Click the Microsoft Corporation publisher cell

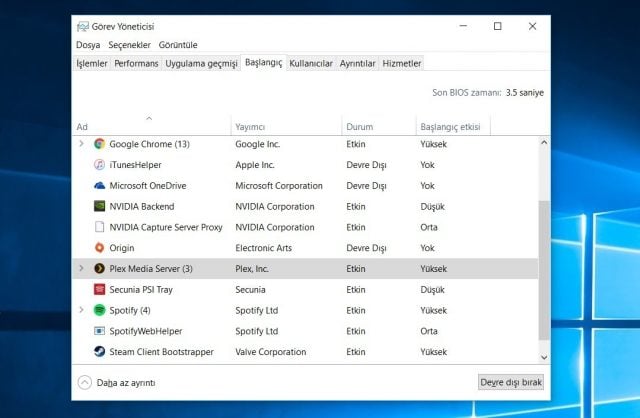coord(279,186)
